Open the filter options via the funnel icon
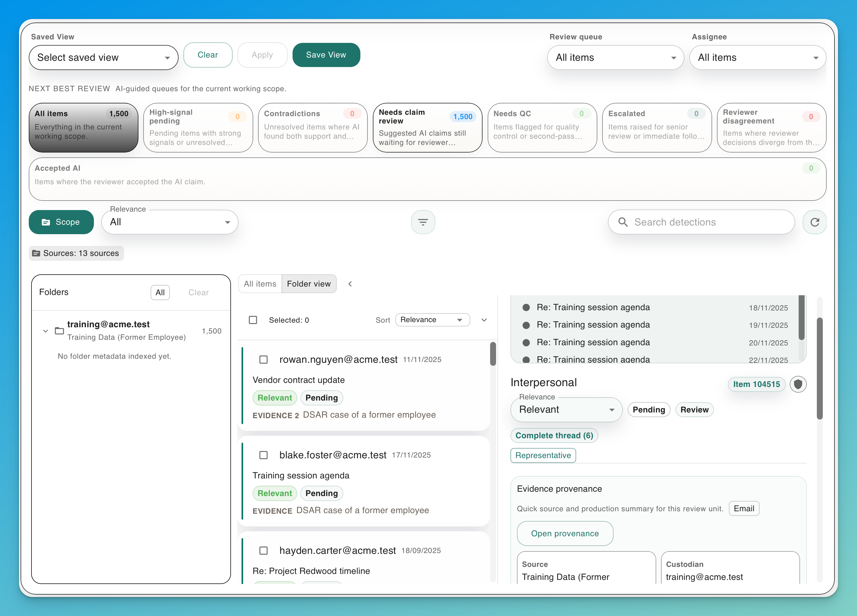The height and width of the screenshot is (616, 857). (423, 222)
